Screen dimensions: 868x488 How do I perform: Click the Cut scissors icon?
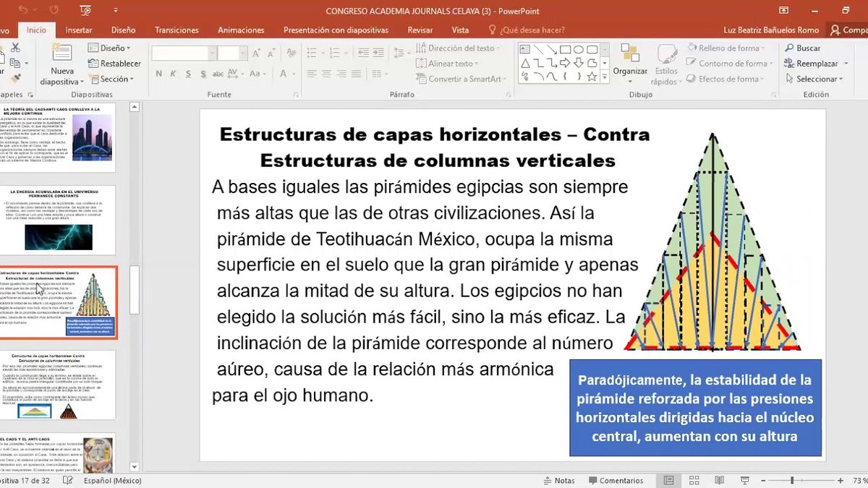pyautogui.click(x=15, y=48)
